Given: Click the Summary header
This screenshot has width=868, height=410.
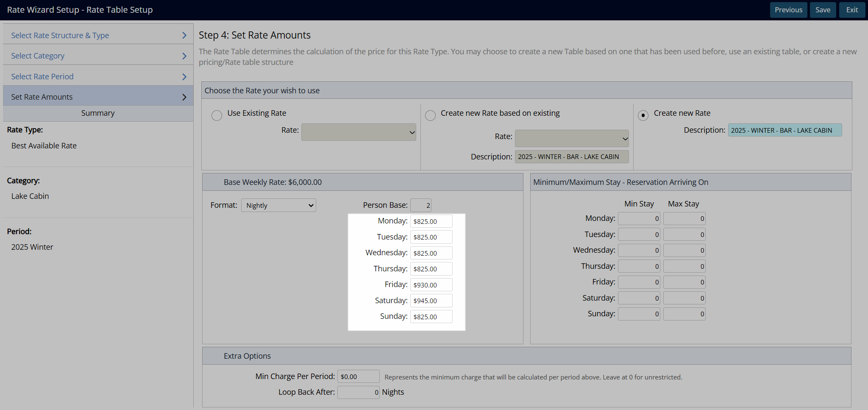Looking at the screenshot, I should (x=98, y=113).
